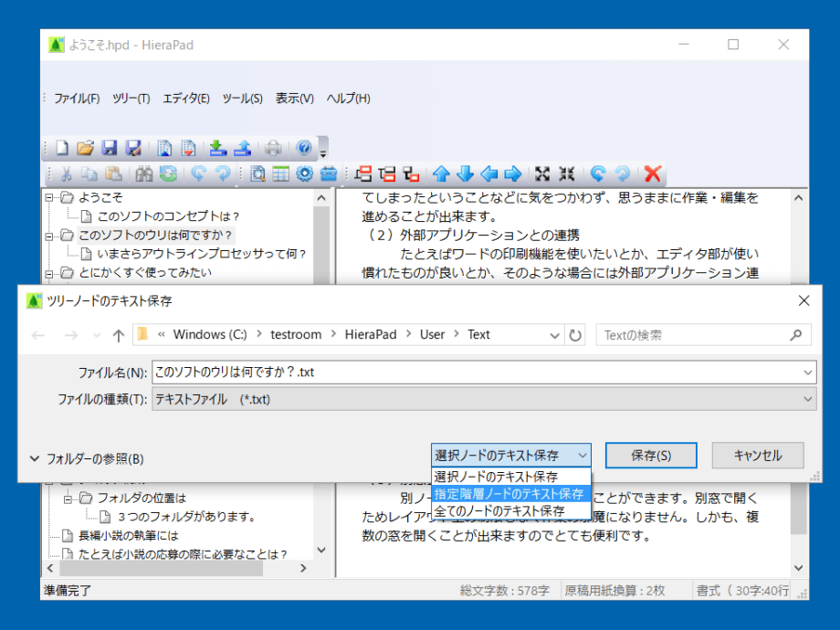Move node up with the blue up arrow
840x630 pixels.
click(441, 173)
